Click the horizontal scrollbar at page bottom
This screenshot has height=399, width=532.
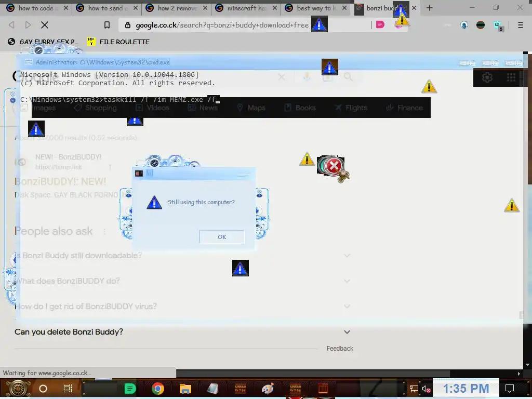[313, 374]
